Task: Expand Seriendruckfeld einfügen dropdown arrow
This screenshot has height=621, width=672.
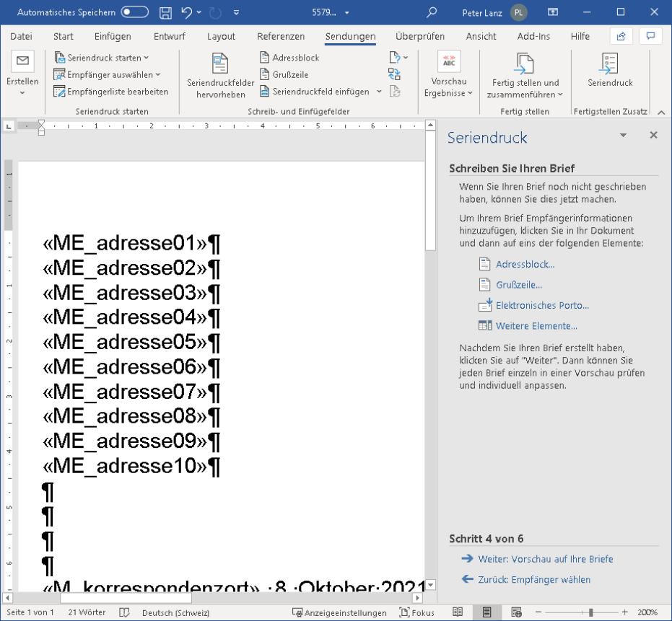Action: (x=379, y=92)
